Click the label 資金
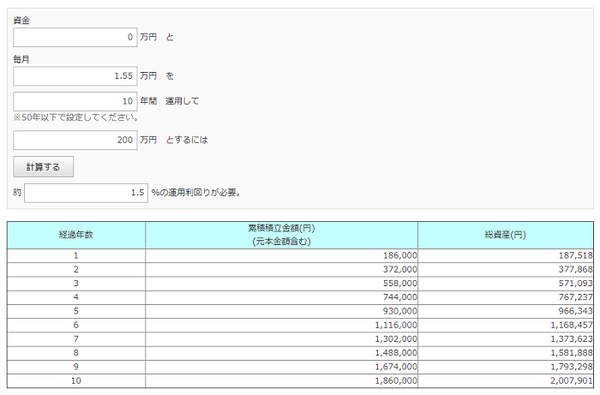Image resolution: width=600 pixels, height=395 pixels. coord(21,21)
